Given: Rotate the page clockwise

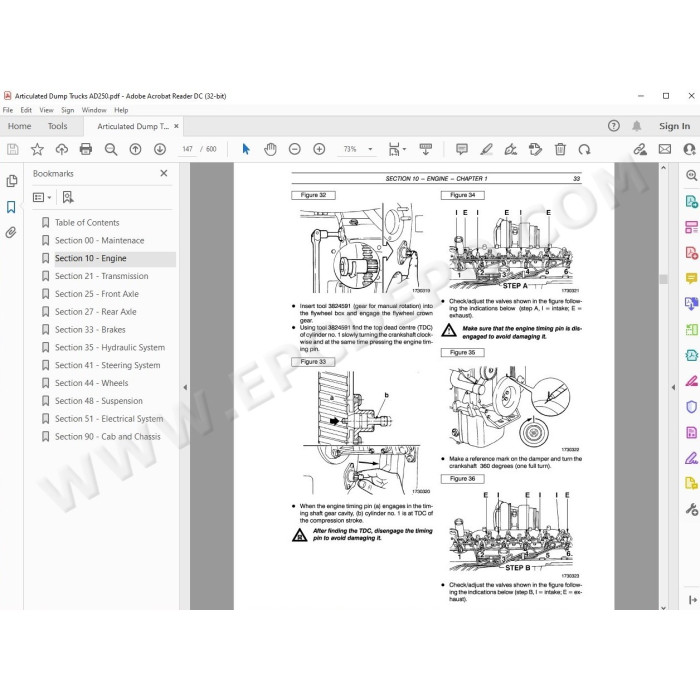Looking at the screenshot, I should point(584,149).
